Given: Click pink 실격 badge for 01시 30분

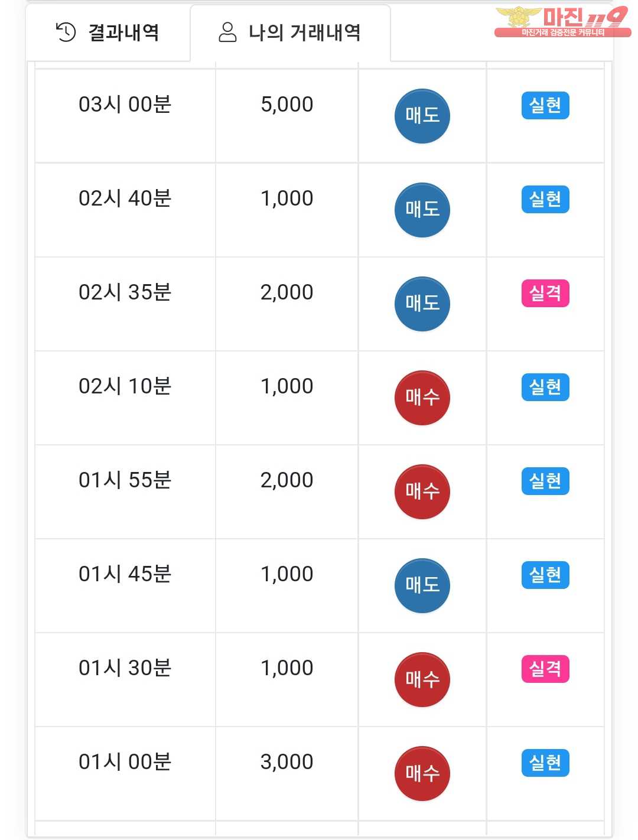Looking at the screenshot, I should point(545,669).
